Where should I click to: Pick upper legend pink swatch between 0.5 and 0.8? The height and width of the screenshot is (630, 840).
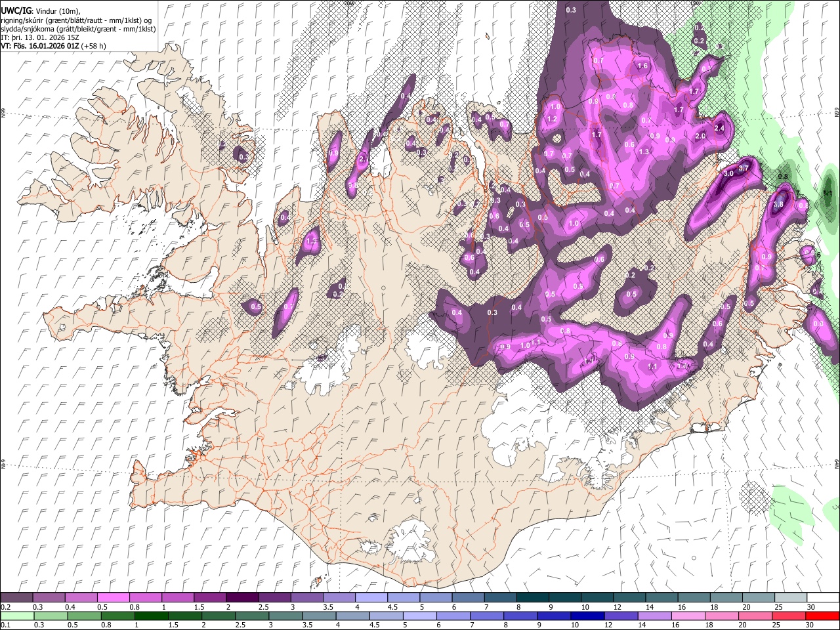(x=113, y=598)
